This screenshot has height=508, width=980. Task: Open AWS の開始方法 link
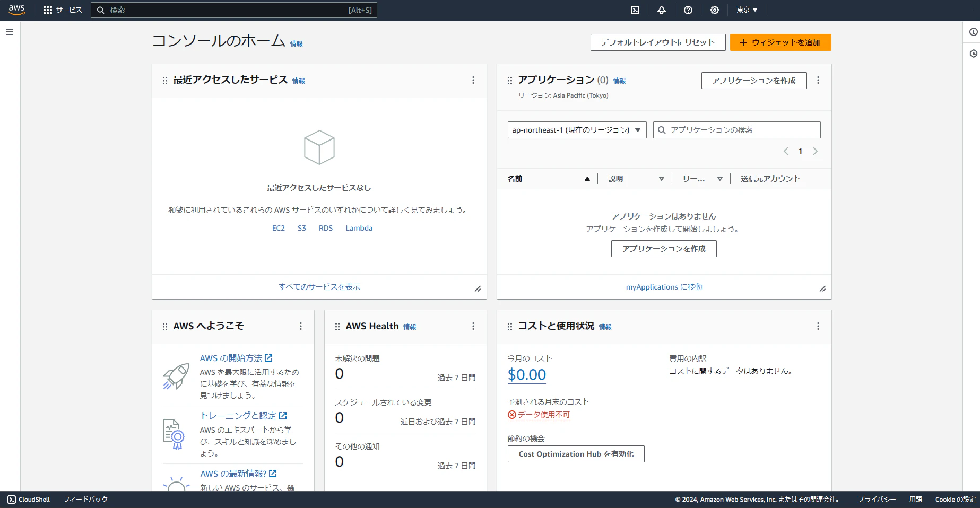click(x=236, y=358)
